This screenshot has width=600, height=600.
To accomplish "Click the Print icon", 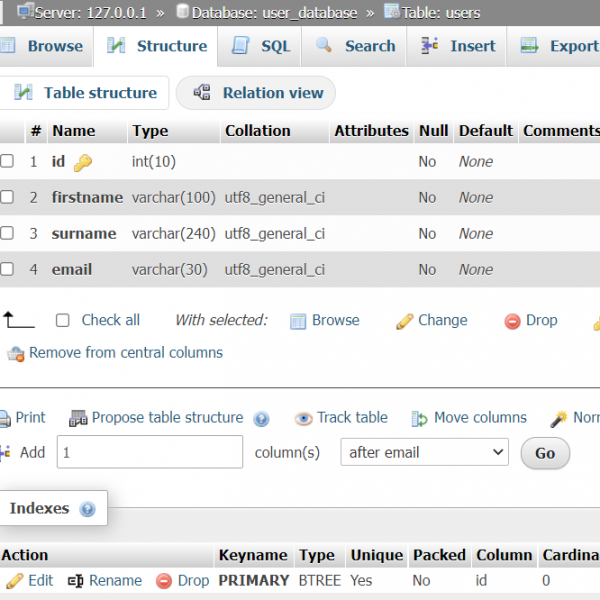I will (x=5, y=418).
